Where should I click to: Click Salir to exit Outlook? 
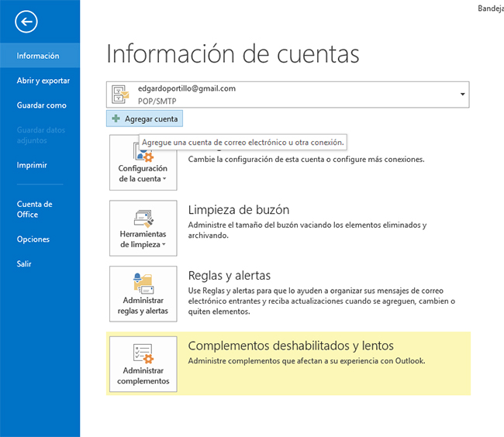point(25,264)
